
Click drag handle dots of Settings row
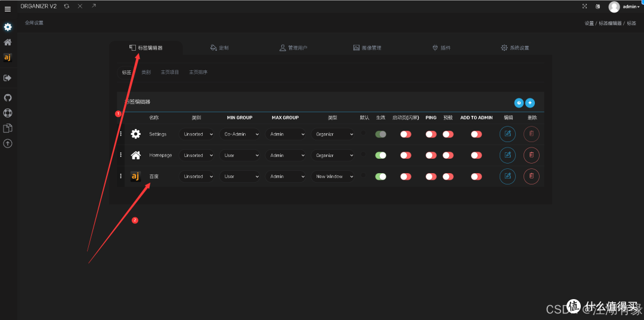click(x=120, y=134)
